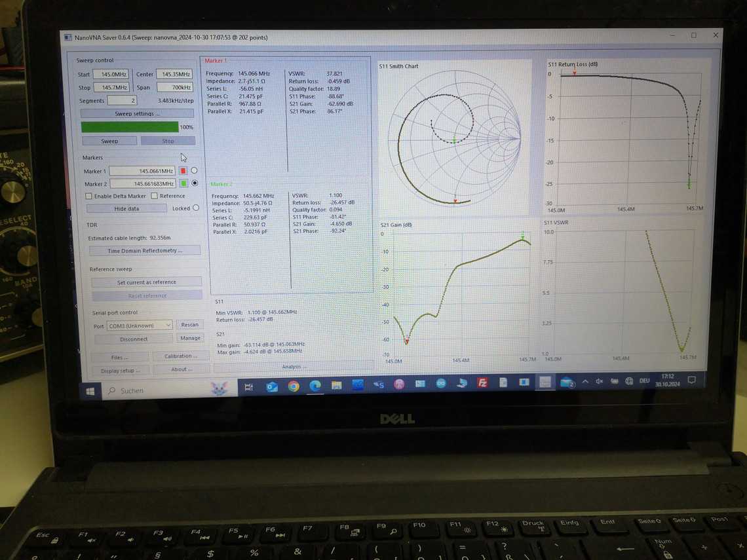Edit the Marker 1 frequency field

point(142,171)
